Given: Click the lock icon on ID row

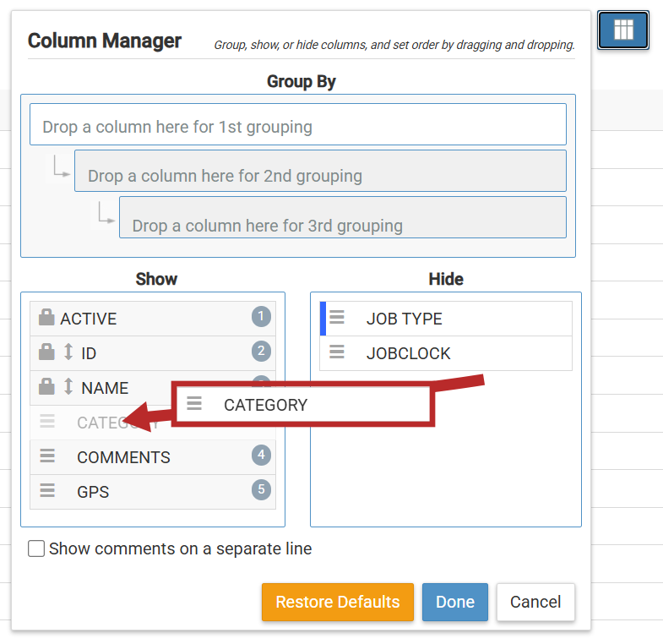Looking at the screenshot, I should point(46,352).
